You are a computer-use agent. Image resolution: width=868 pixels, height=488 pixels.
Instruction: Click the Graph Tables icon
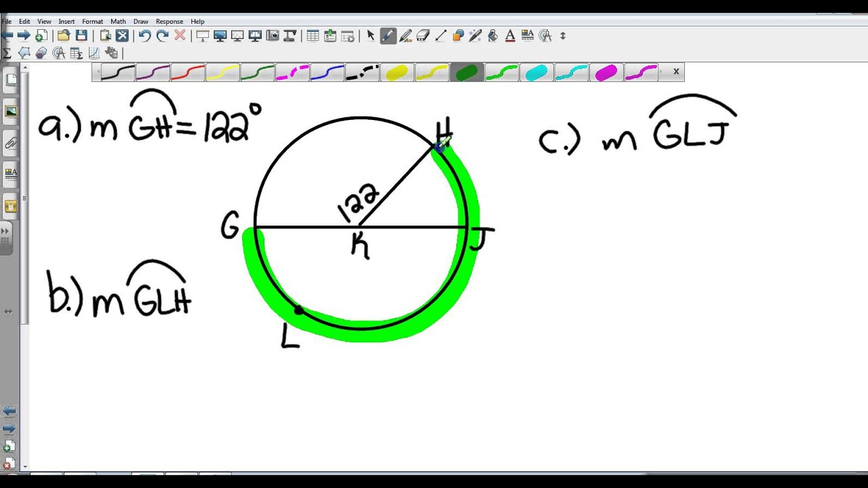coord(77,53)
